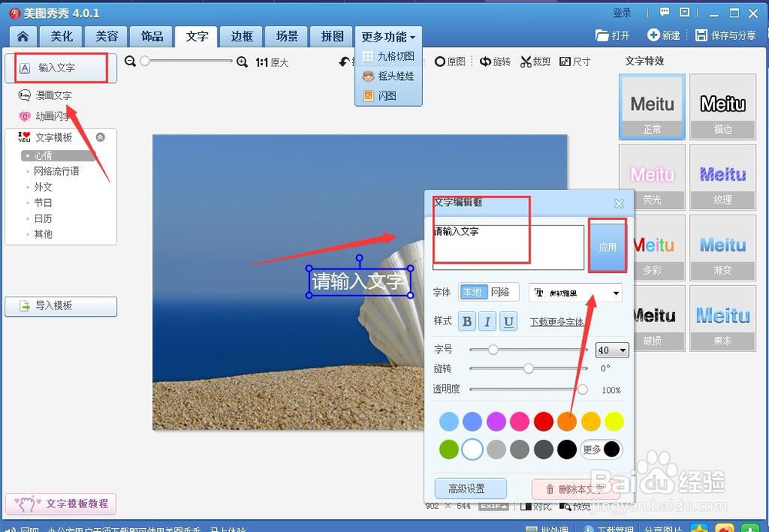Switch to the 场景 tab
This screenshot has width=769, height=532.
pos(287,36)
